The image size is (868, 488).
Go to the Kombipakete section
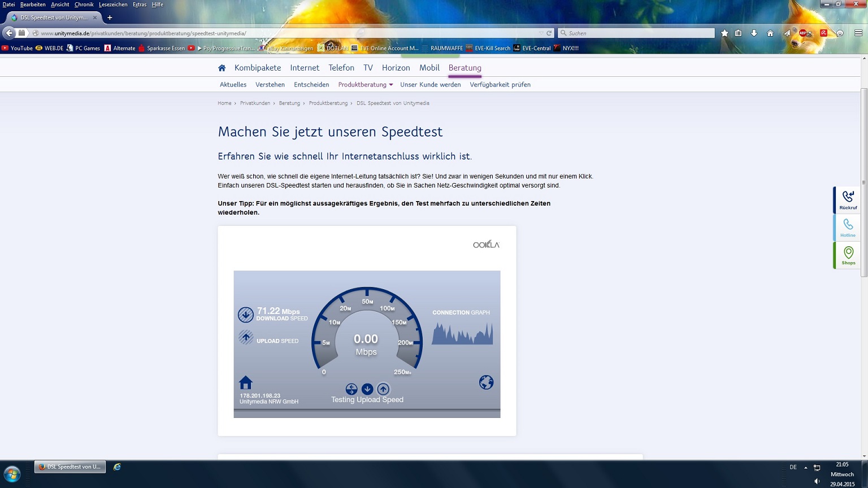[258, 68]
